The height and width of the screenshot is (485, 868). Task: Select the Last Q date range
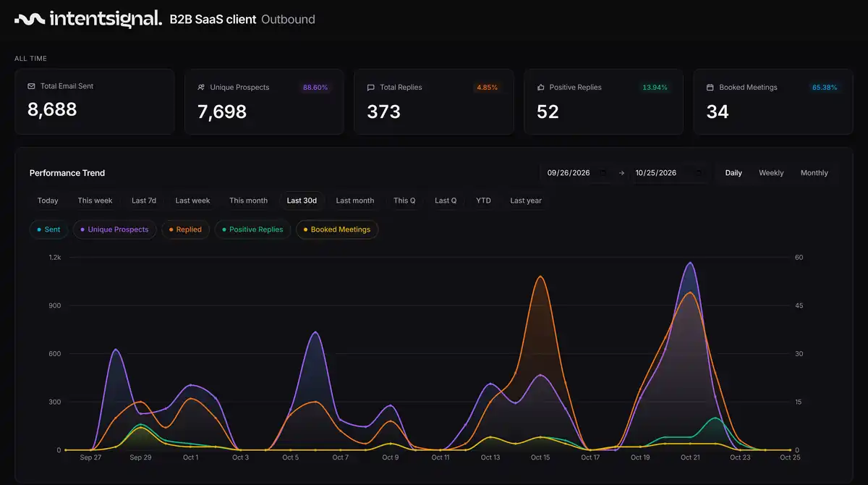[x=446, y=201]
